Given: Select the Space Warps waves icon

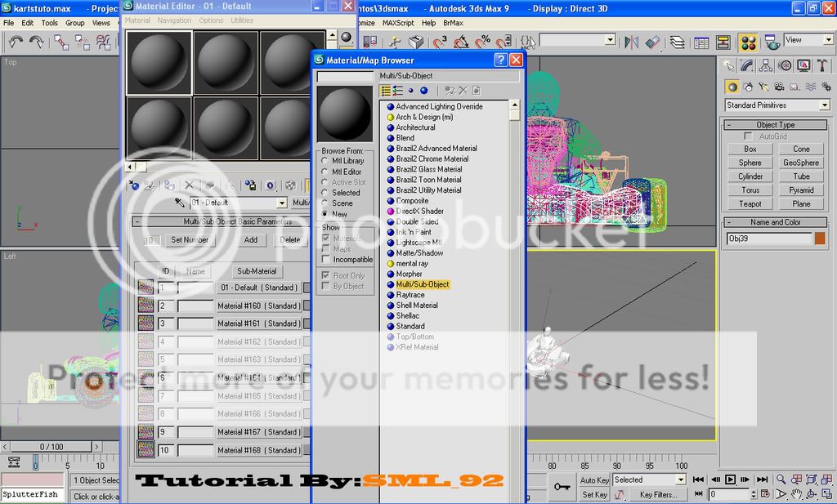Looking at the screenshot, I should (811, 87).
